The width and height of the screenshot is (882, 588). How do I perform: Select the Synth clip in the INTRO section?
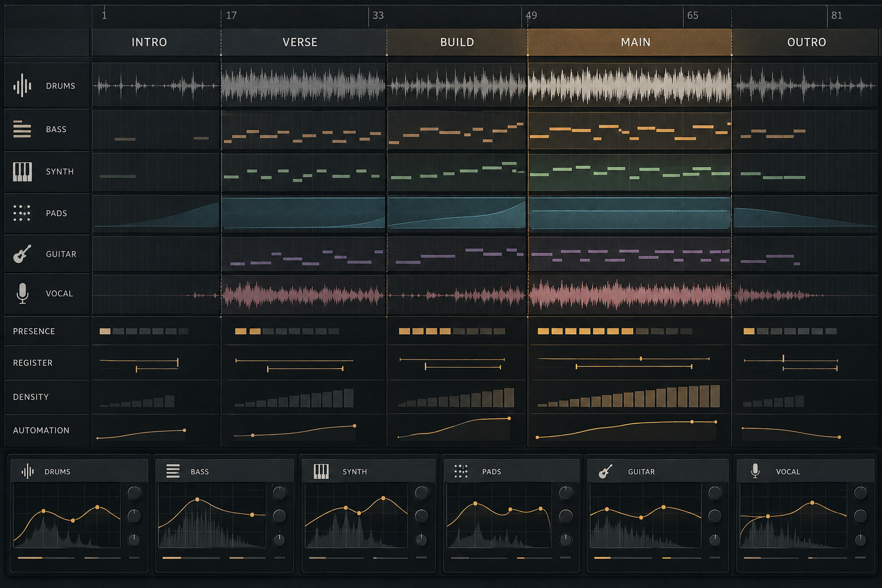pyautogui.click(x=156, y=172)
